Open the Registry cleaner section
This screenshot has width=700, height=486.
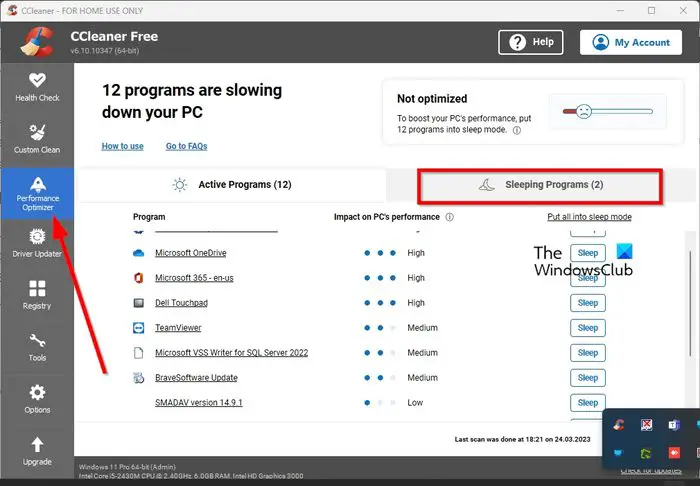pos(37,295)
